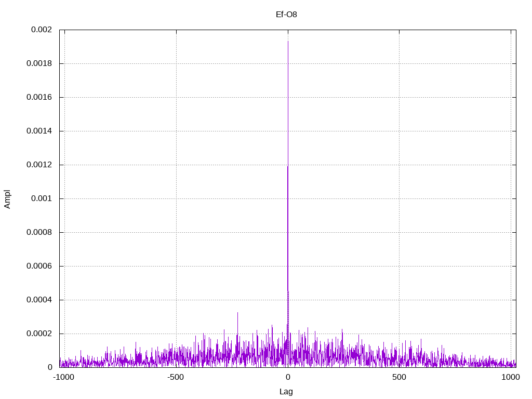Click the x-axis tick label -500
Screen dimensions: 532x399
176,377
